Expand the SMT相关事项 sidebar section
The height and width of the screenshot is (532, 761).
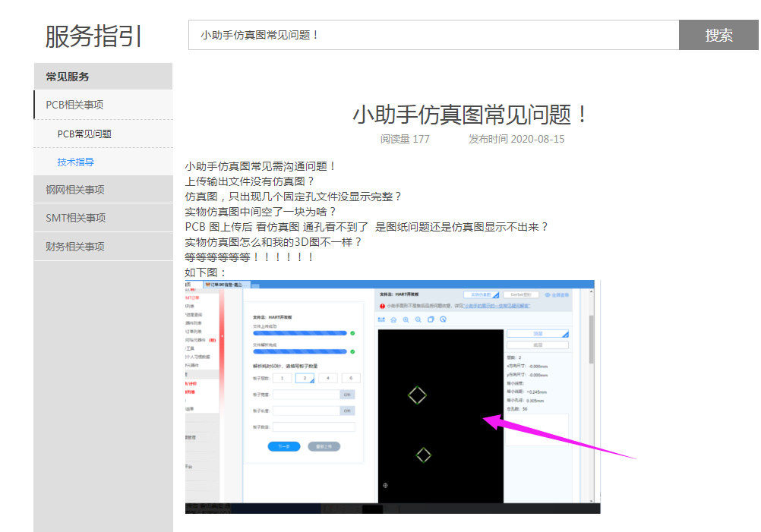[75, 218]
